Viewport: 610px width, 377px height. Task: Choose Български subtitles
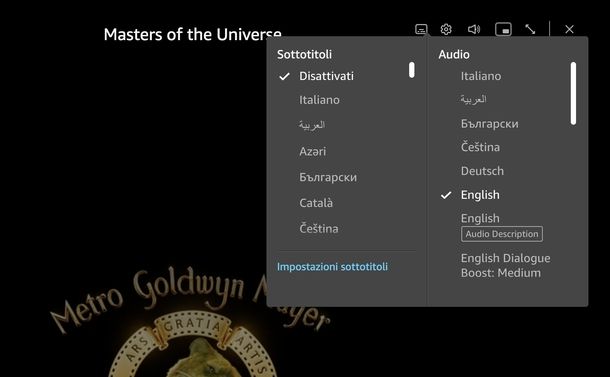(x=328, y=177)
